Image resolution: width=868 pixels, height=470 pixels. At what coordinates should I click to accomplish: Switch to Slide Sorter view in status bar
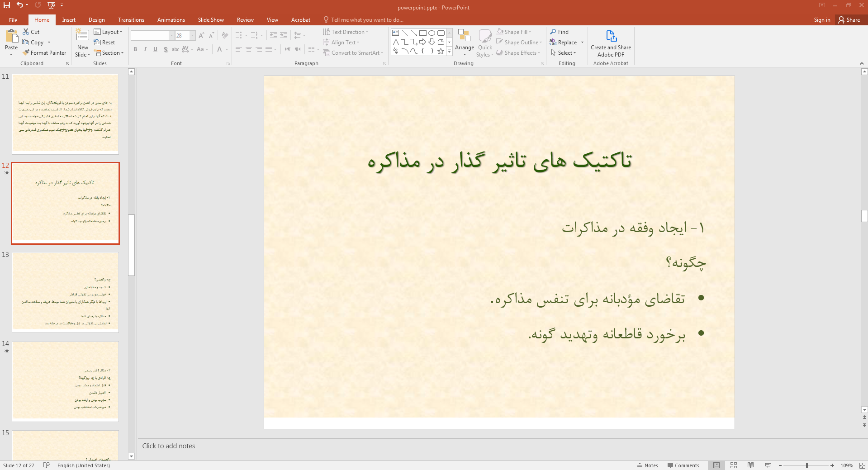(734, 465)
